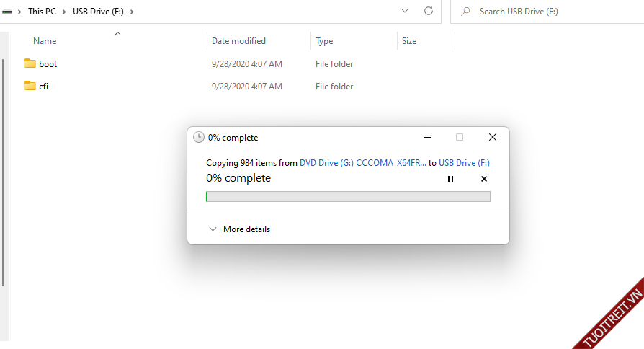
Task: Sort files by Date modified column
Action: pos(238,41)
